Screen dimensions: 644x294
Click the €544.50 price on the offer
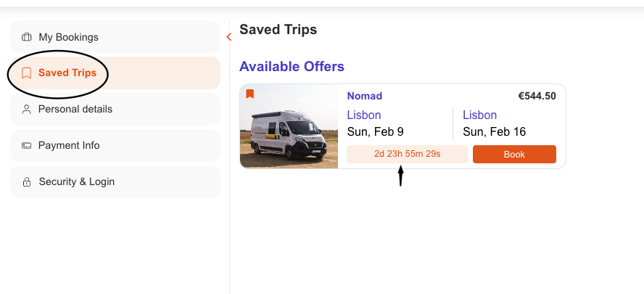537,96
